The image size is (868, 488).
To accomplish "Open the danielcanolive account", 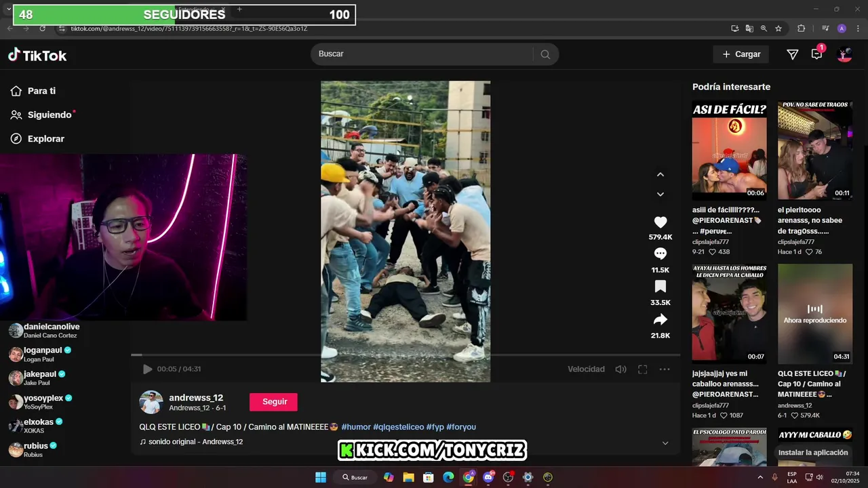I will (44, 331).
